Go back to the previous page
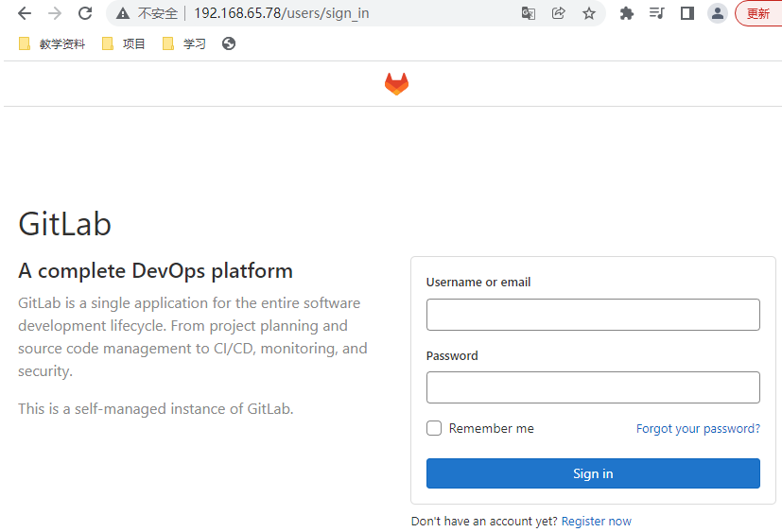 pos(24,13)
